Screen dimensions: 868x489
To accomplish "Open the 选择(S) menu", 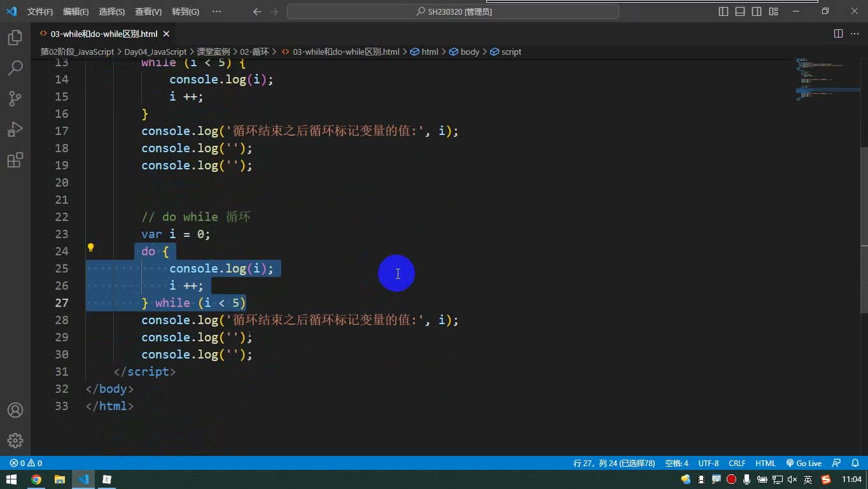I will (112, 11).
